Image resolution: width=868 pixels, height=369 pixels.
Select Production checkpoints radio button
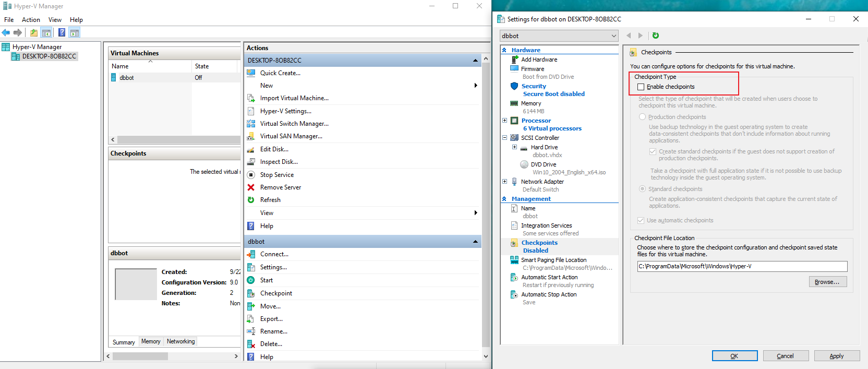tap(642, 117)
